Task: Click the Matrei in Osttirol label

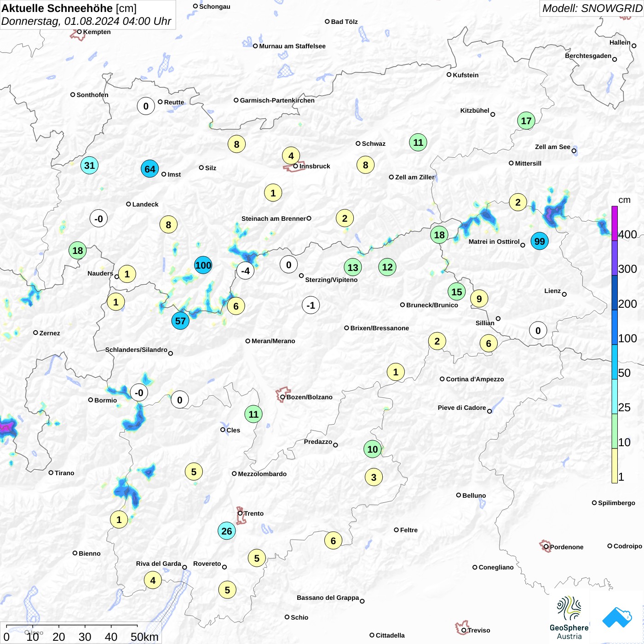Action: pos(494,241)
